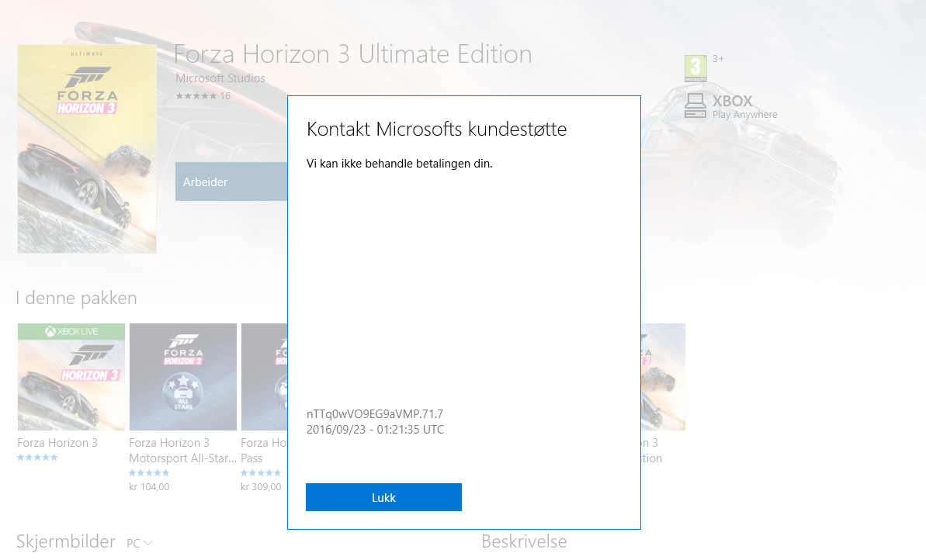Click the Xbox Play Anywhere device icon
Image resolution: width=926 pixels, height=560 pixels.
(695, 106)
